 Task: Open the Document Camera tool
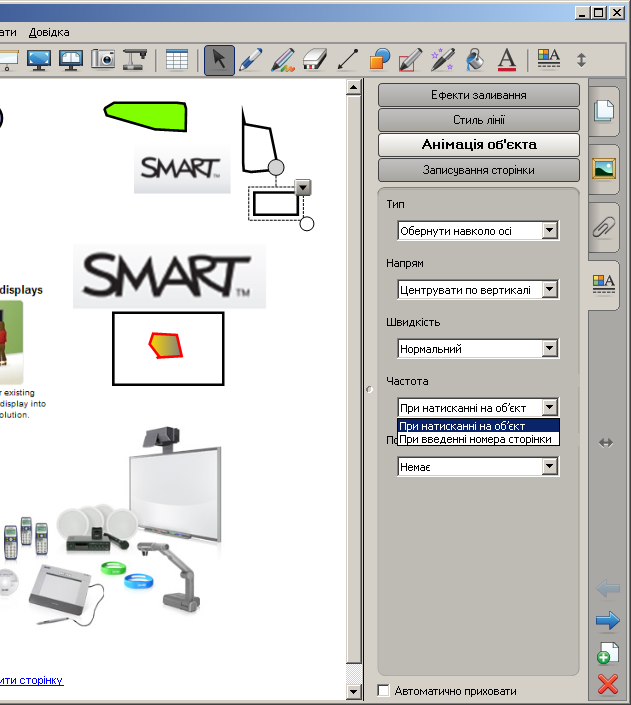point(135,60)
